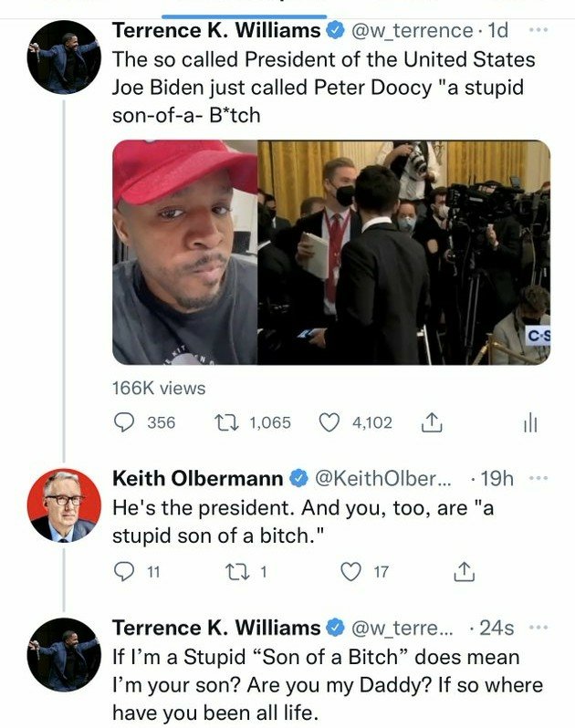Open the Keith Olbermann display name

point(198,478)
